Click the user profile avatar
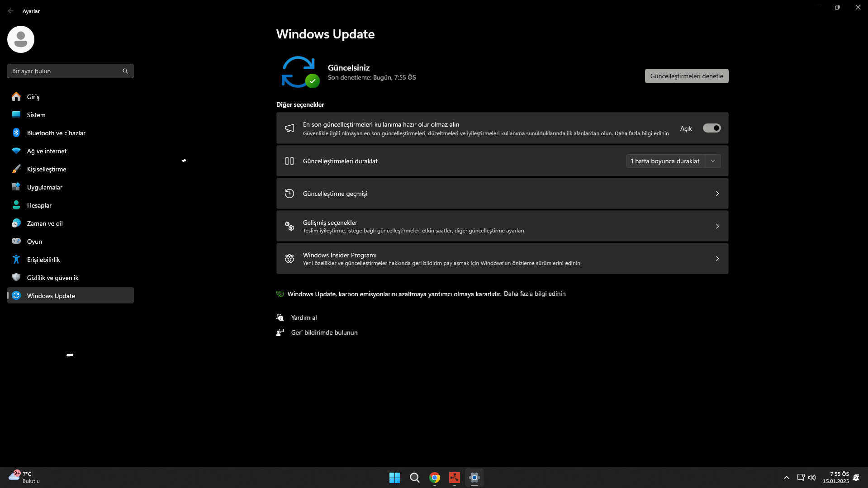This screenshot has height=488, width=868. (21, 39)
